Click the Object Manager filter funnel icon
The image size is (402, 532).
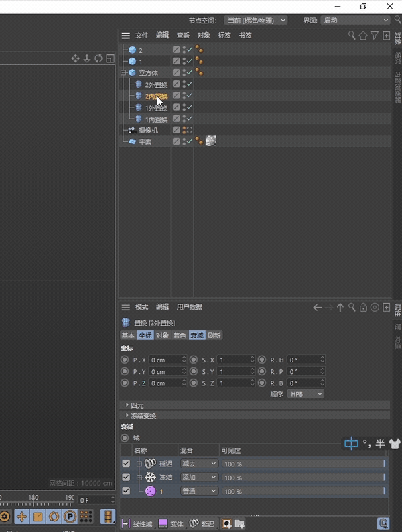pyautogui.click(x=375, y=36)
